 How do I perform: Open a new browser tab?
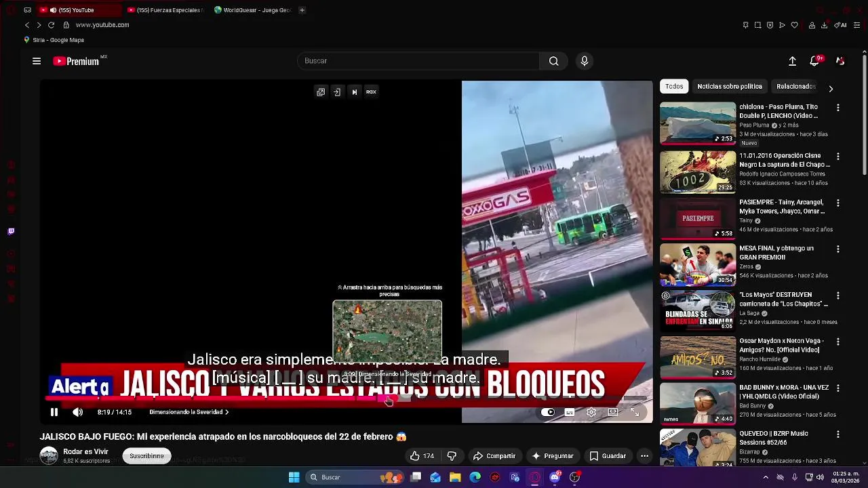(x=302, y=10)
